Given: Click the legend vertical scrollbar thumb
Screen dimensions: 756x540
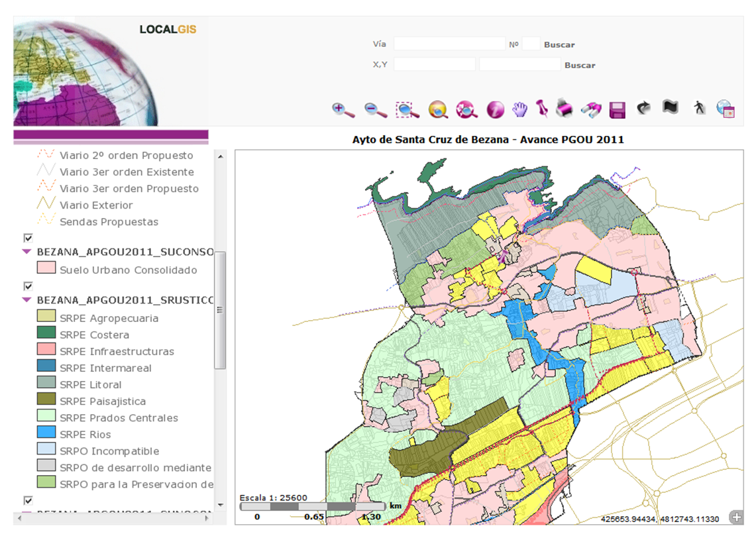Looking at the screenshot, I should pos(220,309).
